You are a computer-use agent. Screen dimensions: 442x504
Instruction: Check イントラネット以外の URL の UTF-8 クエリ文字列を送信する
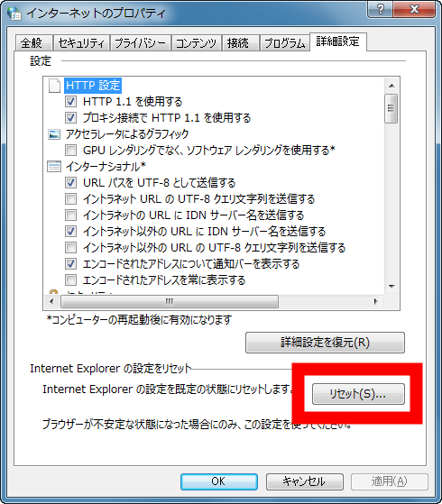[x=70, y=248]
